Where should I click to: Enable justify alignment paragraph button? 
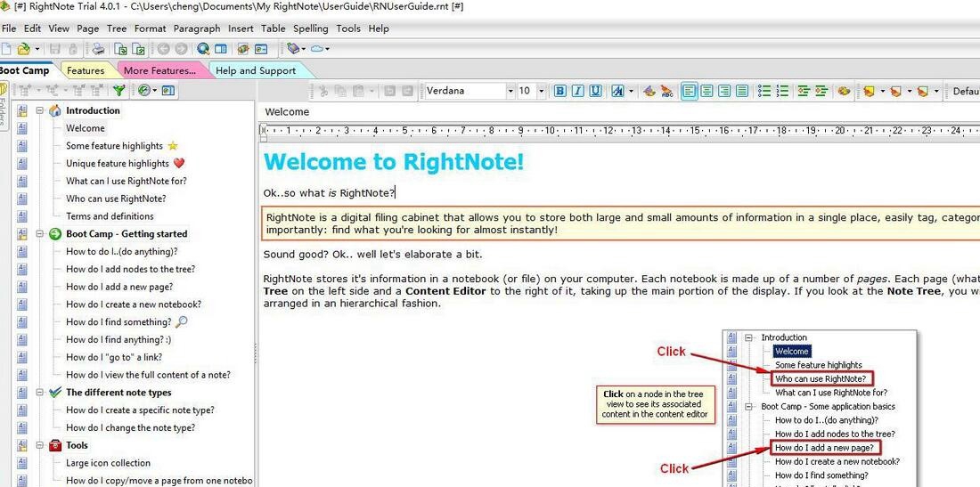click(742, 91)
